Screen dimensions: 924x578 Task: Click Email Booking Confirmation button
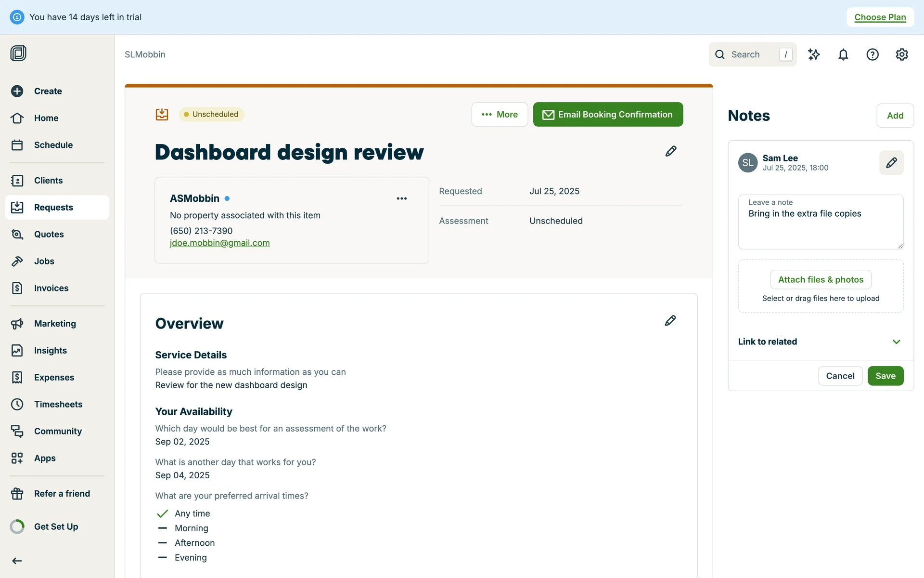[x=608, y=115]
